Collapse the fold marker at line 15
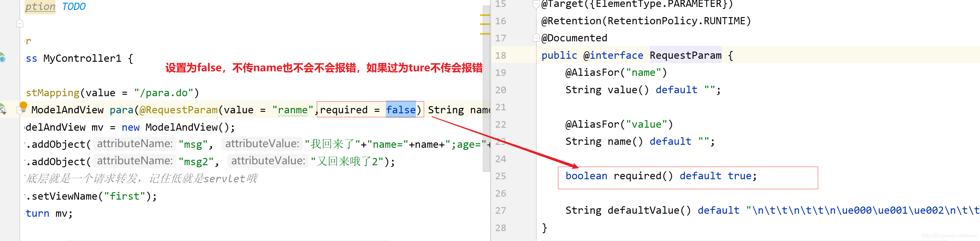This screenshot has height=241, width=980. click(x=536, y=4)
